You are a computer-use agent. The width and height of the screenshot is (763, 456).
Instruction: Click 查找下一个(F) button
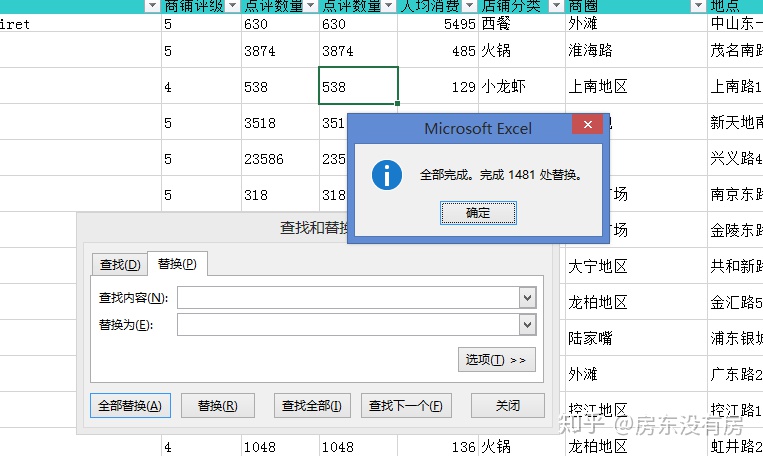[x=406, y=405]
